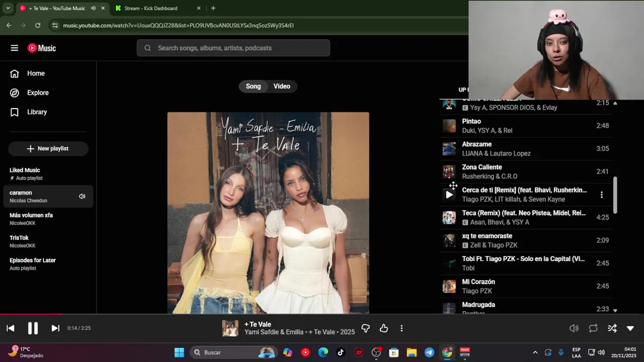View site information icon in address bar

[55, 25]
